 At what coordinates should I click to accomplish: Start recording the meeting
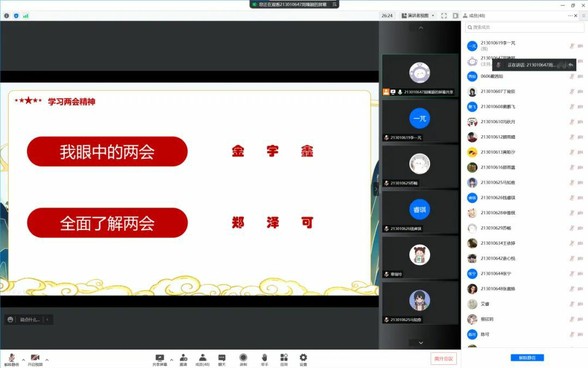point(243,359)
